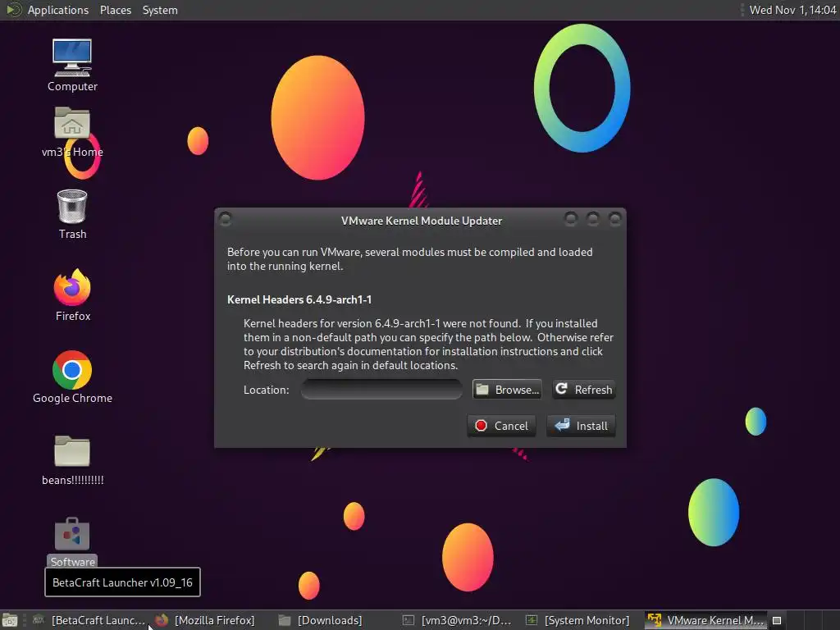Click the Refresh button
Viewport: 840px width, 630px height.
[584, 390]
